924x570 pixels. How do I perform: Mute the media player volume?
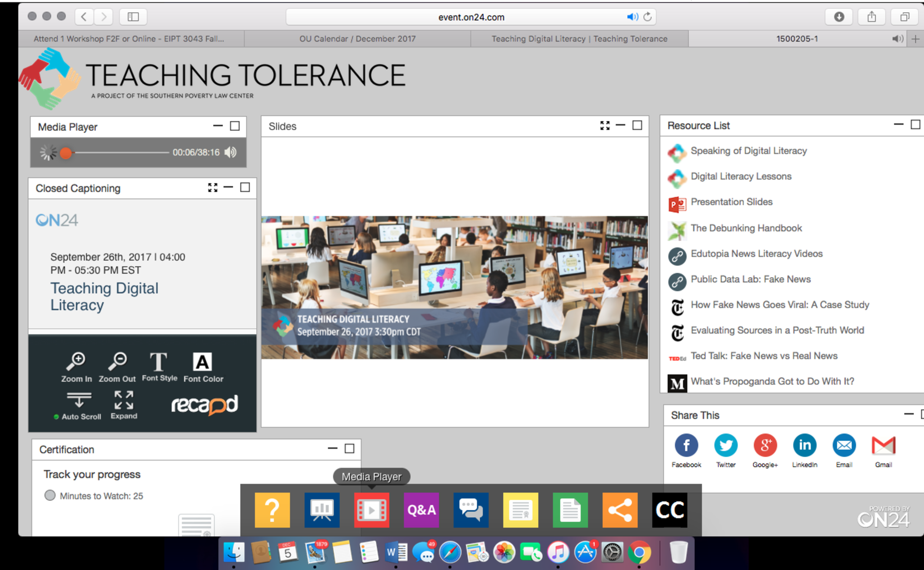(231, 152)
